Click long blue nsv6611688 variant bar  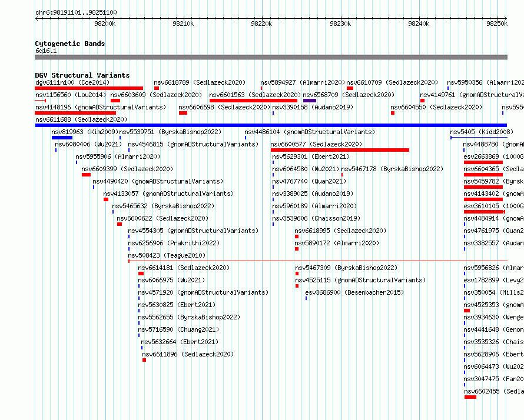(x=271, y=125)
